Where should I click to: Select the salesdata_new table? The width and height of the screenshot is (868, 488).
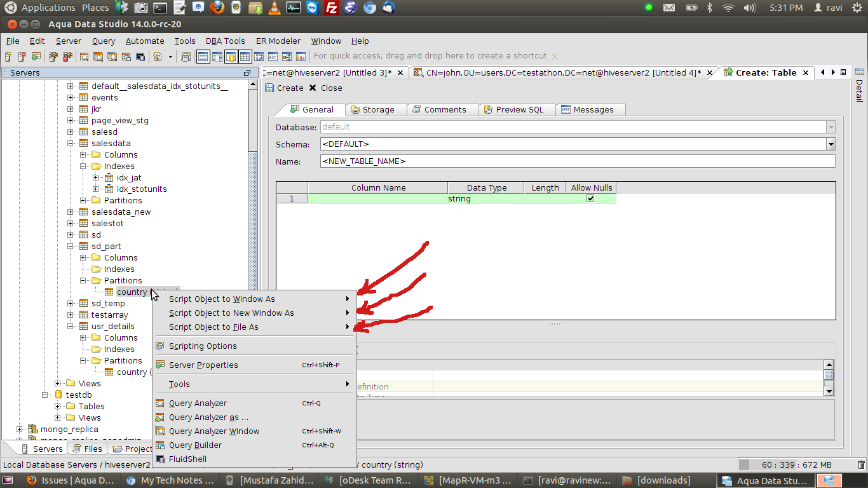[x=121, y=212]
